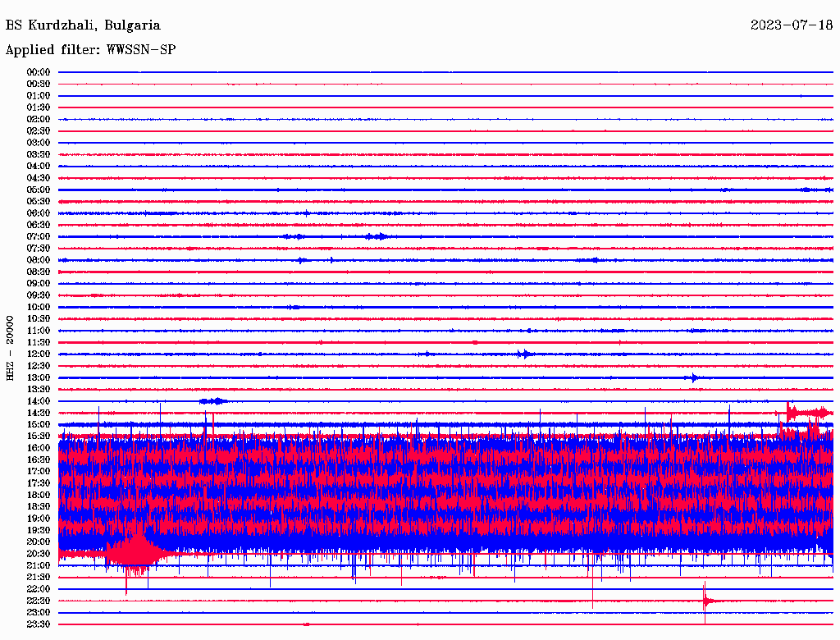840x640 pixels.
Task: Select the 06:00 time label
Action: [39, 213]
